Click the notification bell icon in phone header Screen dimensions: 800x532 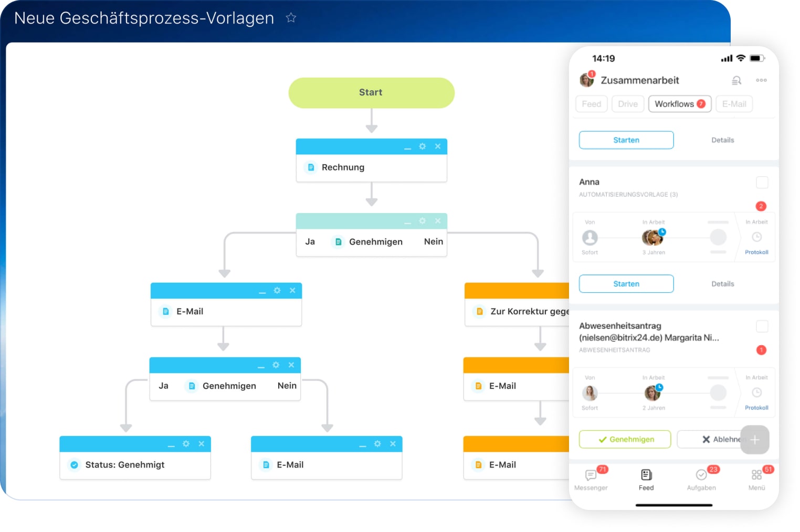pos(736,80)
